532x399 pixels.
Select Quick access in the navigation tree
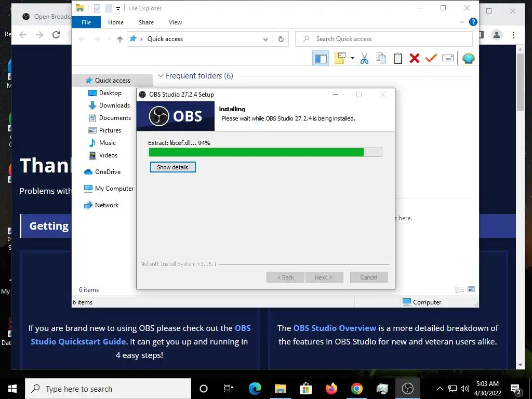point(112,81)
